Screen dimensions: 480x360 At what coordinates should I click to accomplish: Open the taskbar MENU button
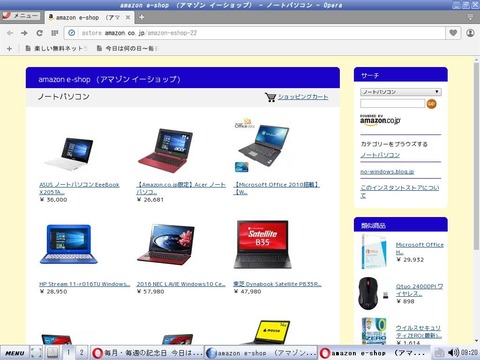14,353
